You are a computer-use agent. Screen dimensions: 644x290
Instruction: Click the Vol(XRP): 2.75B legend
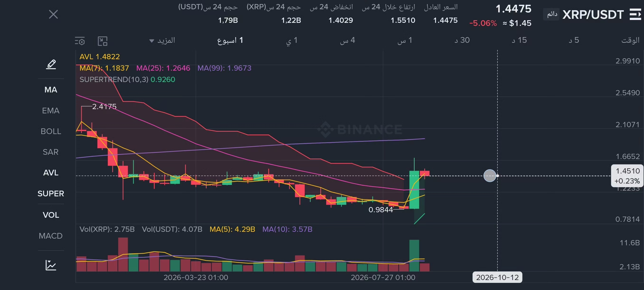[107, 229]
